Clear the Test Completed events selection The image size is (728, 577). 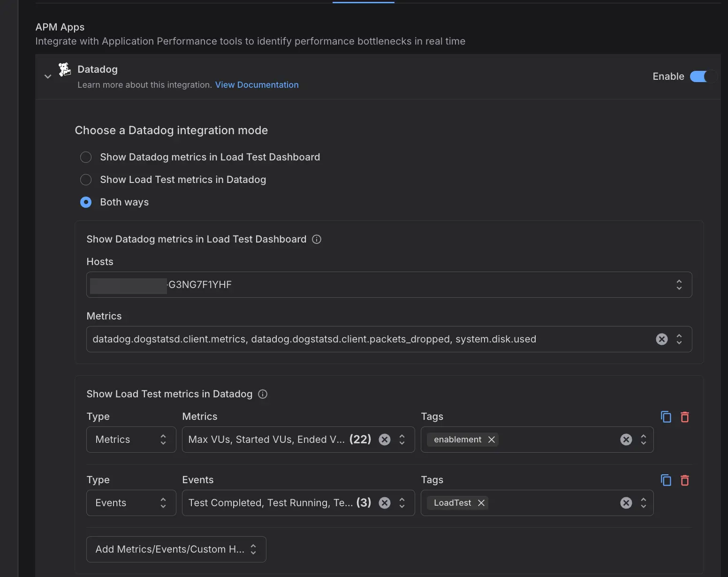pyautogui.click(x=385, y=503)
